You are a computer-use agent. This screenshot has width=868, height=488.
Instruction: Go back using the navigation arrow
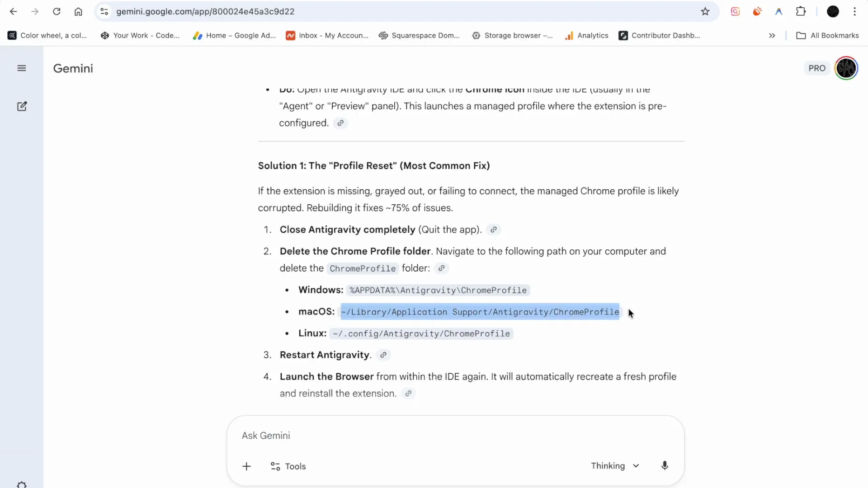(x=13, y=11)
